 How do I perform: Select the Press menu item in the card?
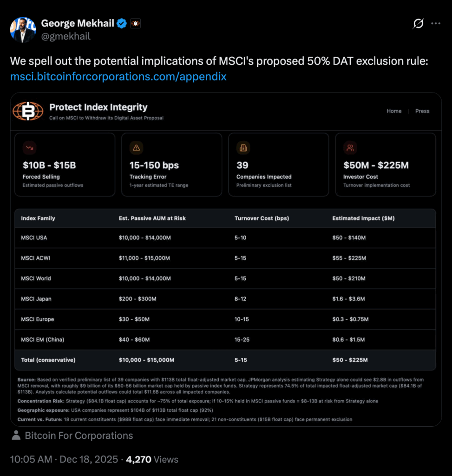422,111
